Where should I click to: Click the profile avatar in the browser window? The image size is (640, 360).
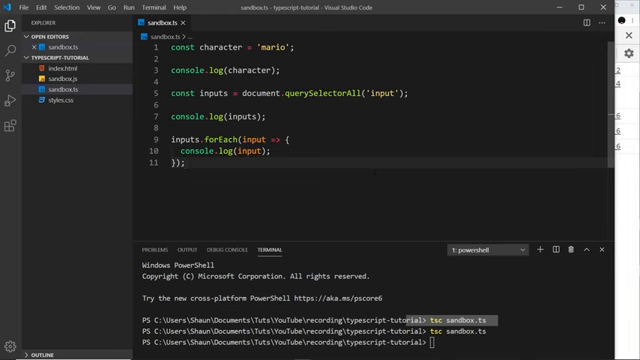point(622,20)
